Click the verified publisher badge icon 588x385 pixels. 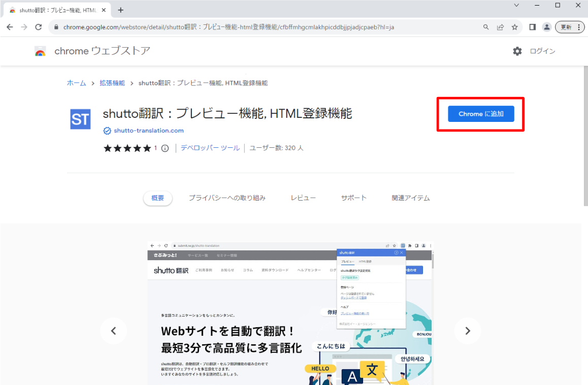pos(107,131)
